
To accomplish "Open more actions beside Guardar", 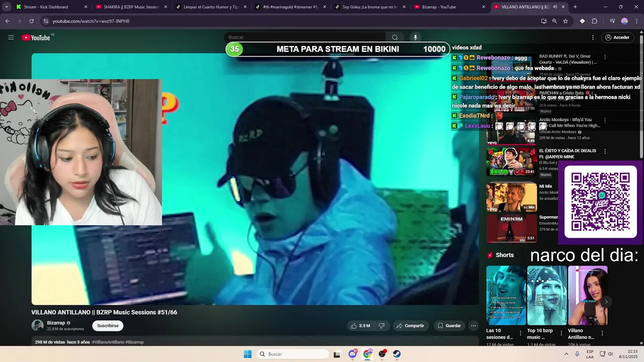I will [473, 326].
